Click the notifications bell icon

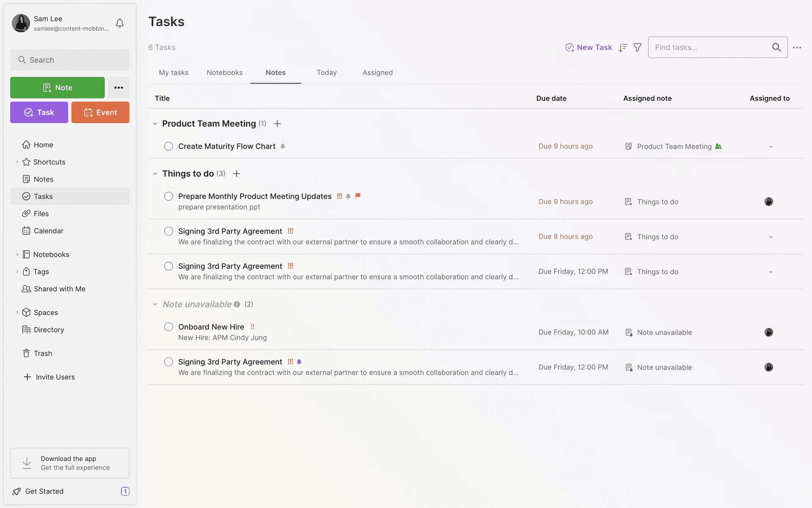(x=120, y=23)
